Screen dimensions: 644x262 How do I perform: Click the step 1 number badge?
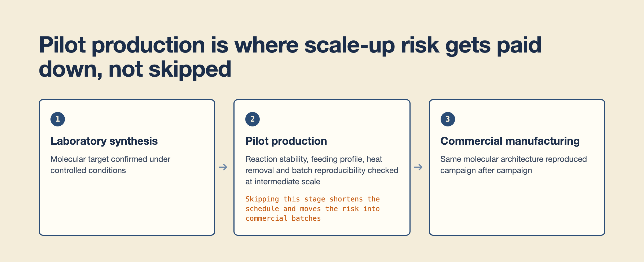point(58,119)
